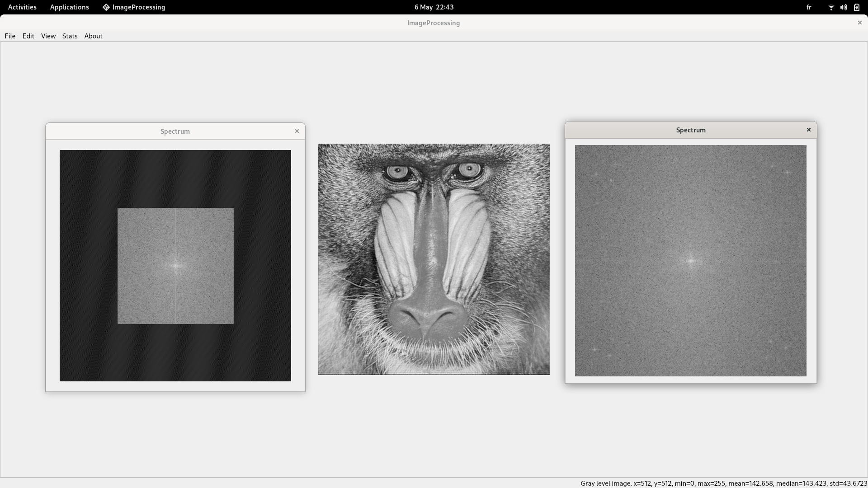Open the Applications menu in top bar
This screenshot has height=488, width=868.
(69, 7)
